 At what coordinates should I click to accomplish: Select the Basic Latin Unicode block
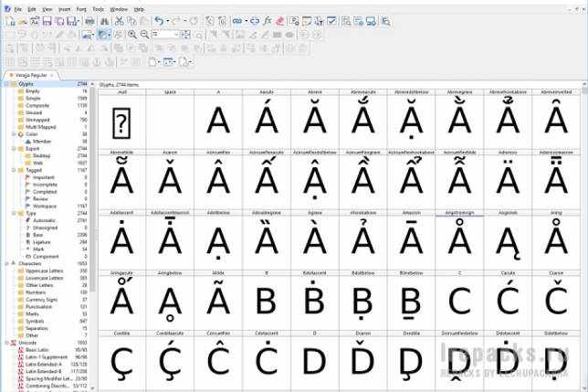[x=37, y=350]
